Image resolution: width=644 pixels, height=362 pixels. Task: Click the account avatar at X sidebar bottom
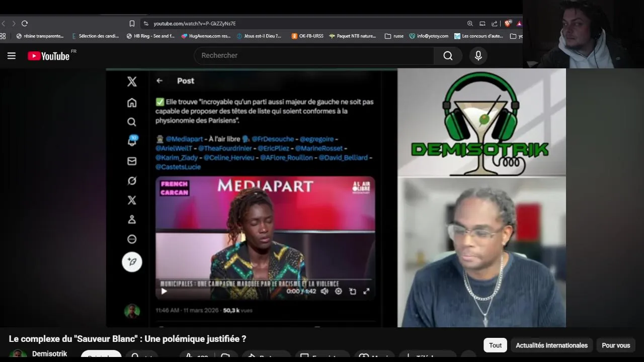132,311
